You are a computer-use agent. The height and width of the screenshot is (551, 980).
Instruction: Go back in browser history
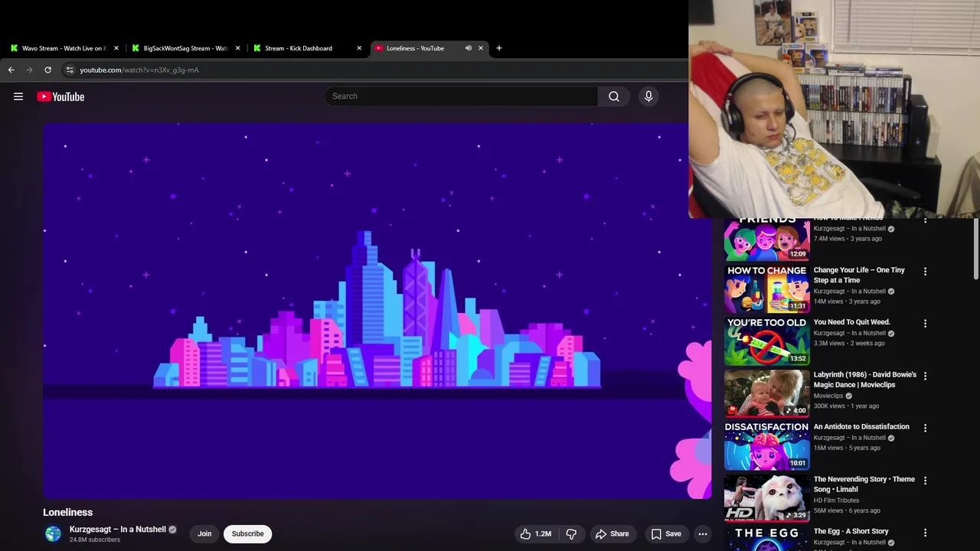11,70
